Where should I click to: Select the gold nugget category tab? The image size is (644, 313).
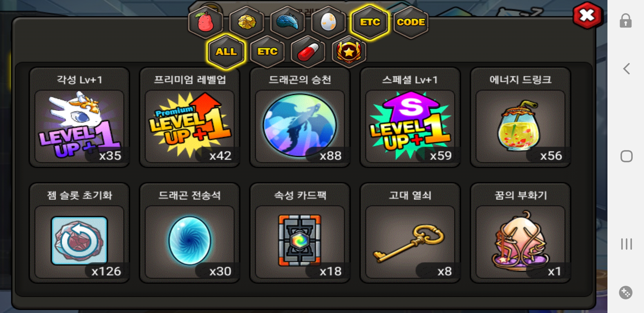point(247,23)
